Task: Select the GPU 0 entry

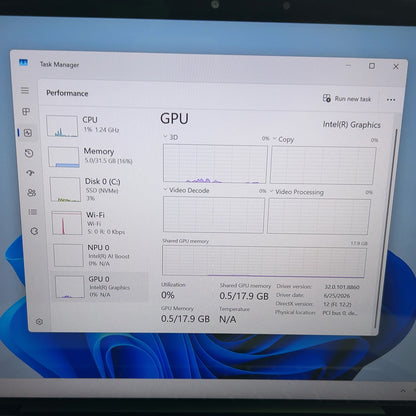Action: coord(101,287)
